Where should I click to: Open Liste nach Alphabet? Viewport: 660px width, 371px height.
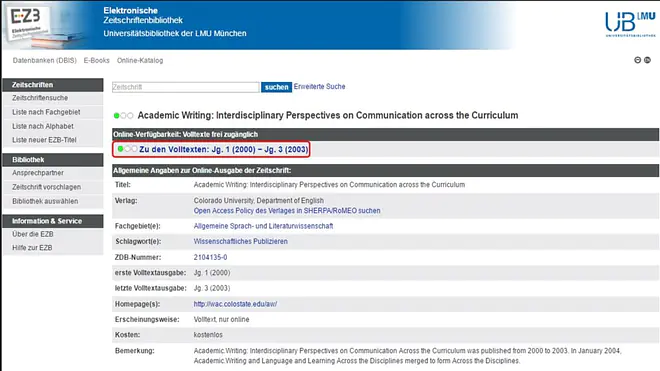[43, 126]
